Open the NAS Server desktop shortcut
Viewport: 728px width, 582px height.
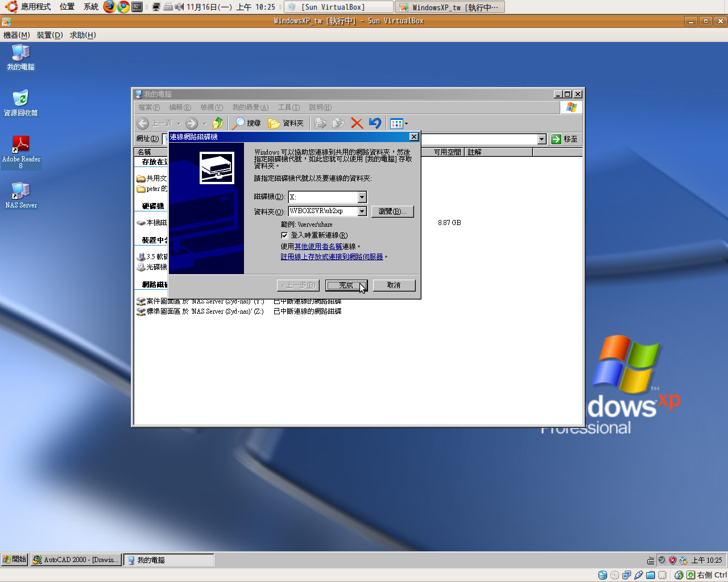tap(21, 195)
